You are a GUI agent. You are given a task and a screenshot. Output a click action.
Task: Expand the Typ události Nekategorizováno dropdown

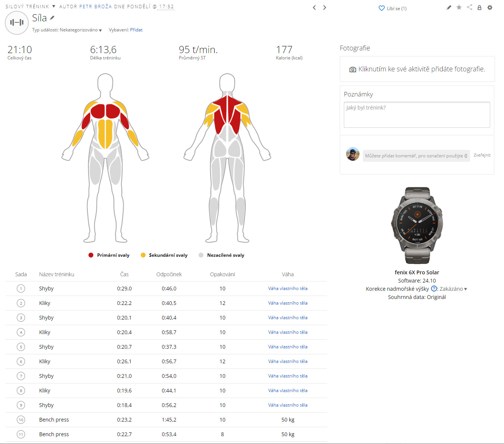click(100, 30)
